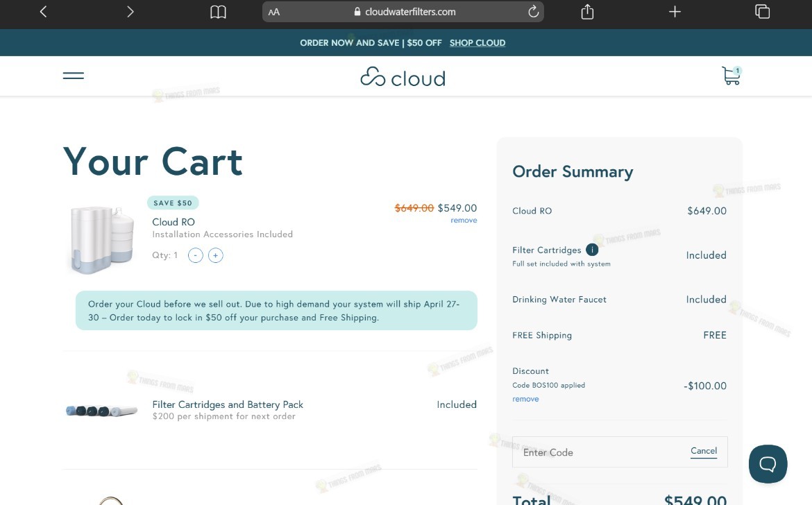This screenshot has width=812, height=505.
Task: Select the Cloud RO product title
Action: [x=174, y=222]
